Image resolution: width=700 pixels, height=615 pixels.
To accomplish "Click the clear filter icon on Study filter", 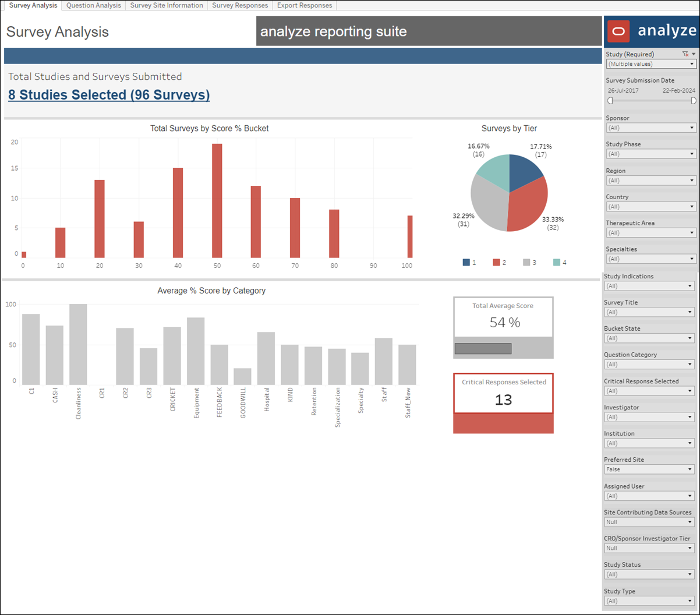I will point(685,54).
